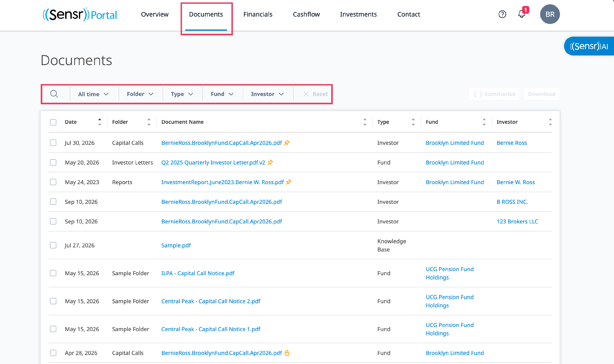This screenshot has height=364, width=614.
Task: Open ILPA - Capital Call Notice.pdf link
Action: point(198,273)
